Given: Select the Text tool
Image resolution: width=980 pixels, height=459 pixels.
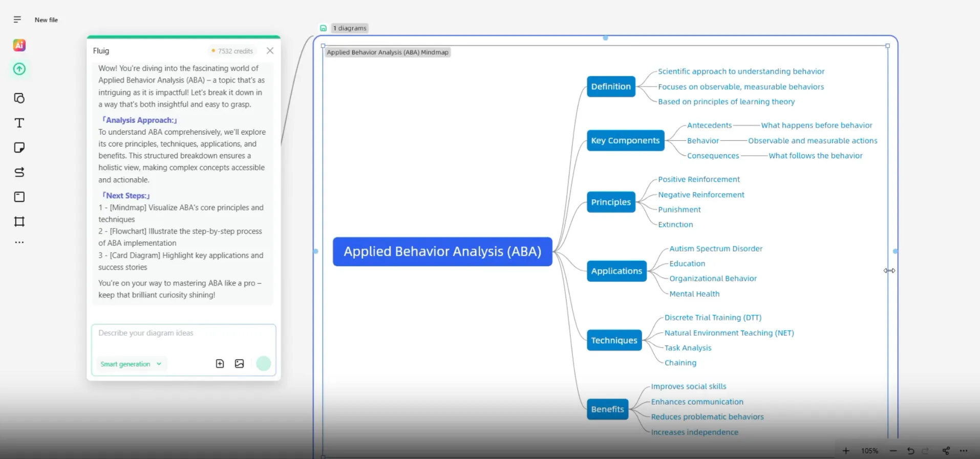Looking at the screenshot, I should [x=19, y=123].
